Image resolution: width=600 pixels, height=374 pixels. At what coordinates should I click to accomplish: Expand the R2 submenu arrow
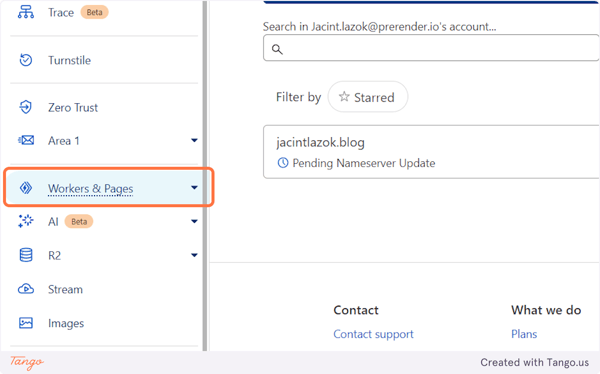click(x=194, y=255)
